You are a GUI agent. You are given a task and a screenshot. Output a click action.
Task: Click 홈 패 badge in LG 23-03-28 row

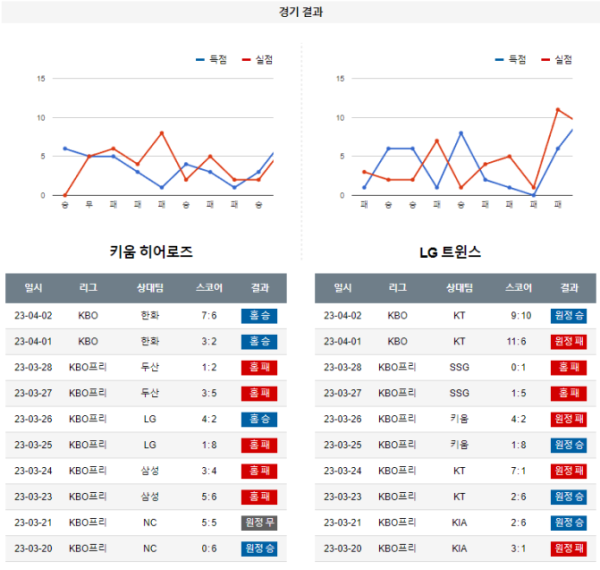tap(569, 368)
